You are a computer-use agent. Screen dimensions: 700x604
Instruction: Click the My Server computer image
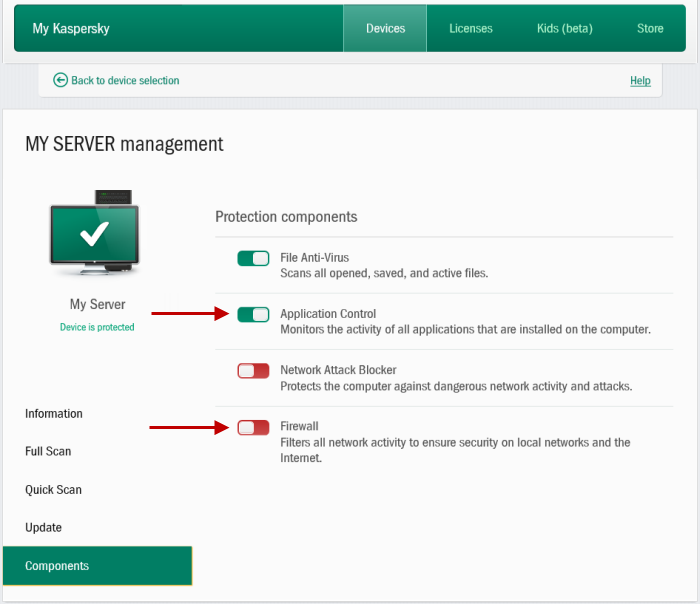[95, 232]
